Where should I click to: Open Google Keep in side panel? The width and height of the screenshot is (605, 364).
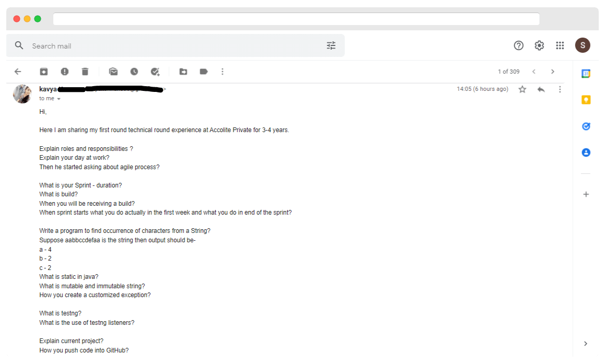tap(586, 100)
